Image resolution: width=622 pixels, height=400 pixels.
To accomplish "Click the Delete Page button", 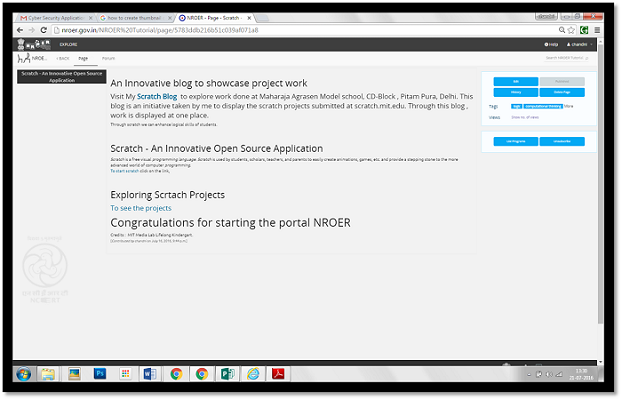I will (x=562, y=92).
